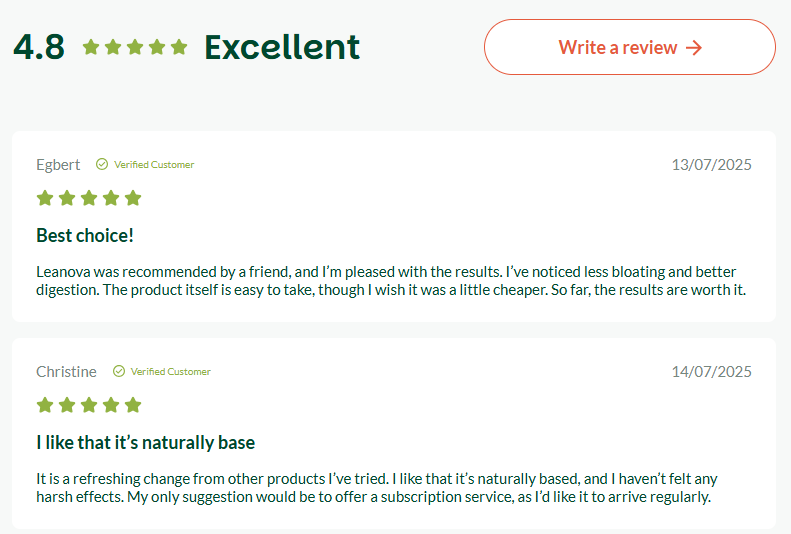Click the verified checkmark icon beside Egbert
The height and width of the screenshot is (534, 791).
pyautogui.click(x=102, y=164)
